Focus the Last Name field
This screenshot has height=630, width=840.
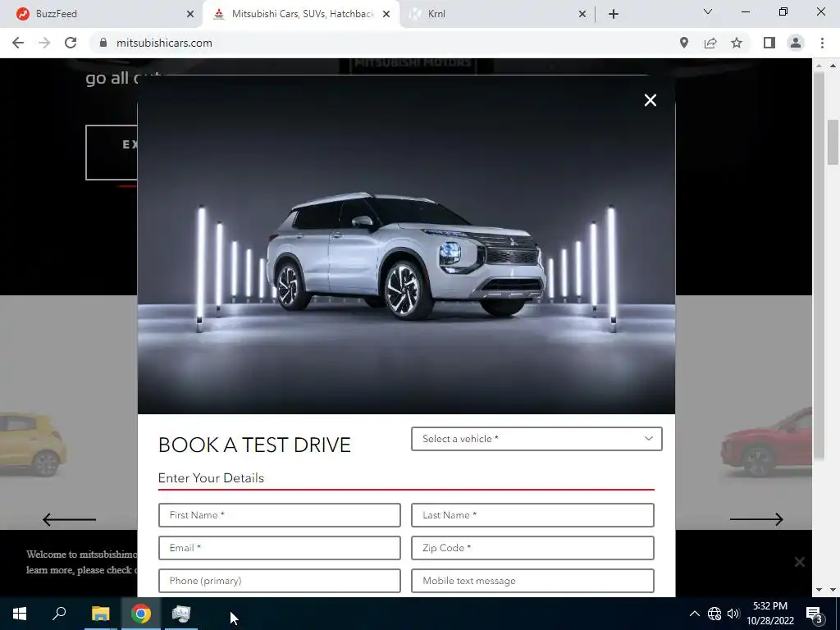[x=532, y=515]
